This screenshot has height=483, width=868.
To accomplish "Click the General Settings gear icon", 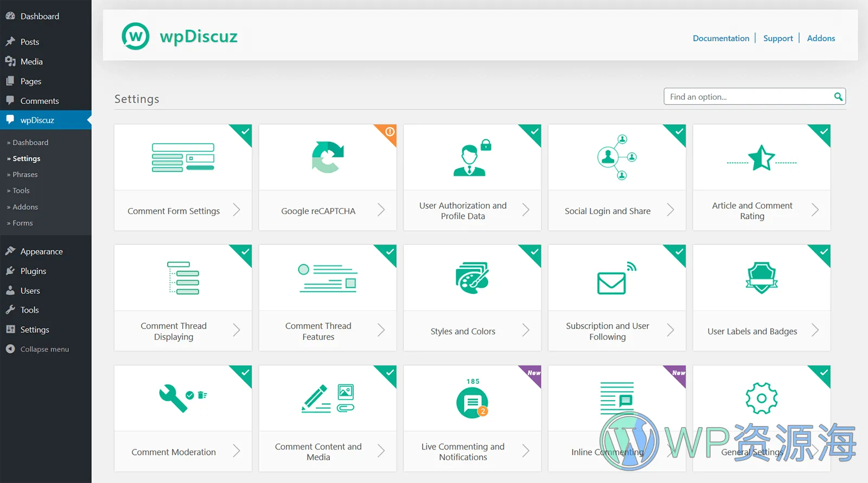I will 762,398.
